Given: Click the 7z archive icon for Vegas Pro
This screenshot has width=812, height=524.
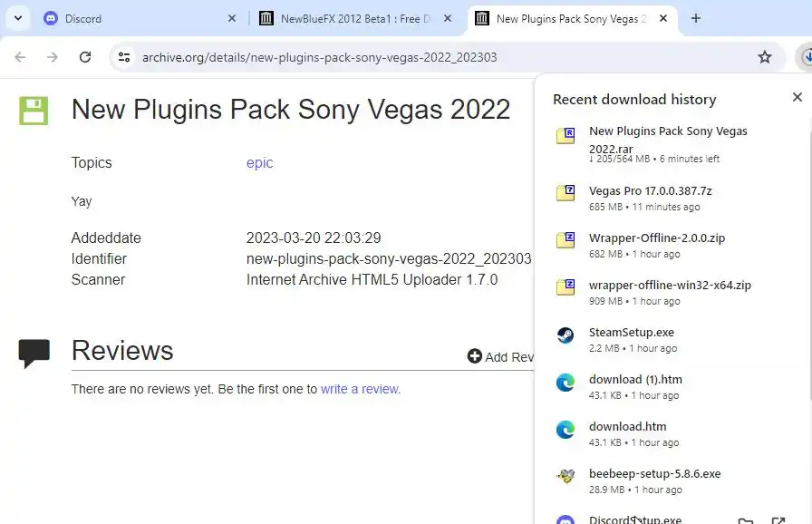Looking at the screenshot, I should (x=565, y=192).
